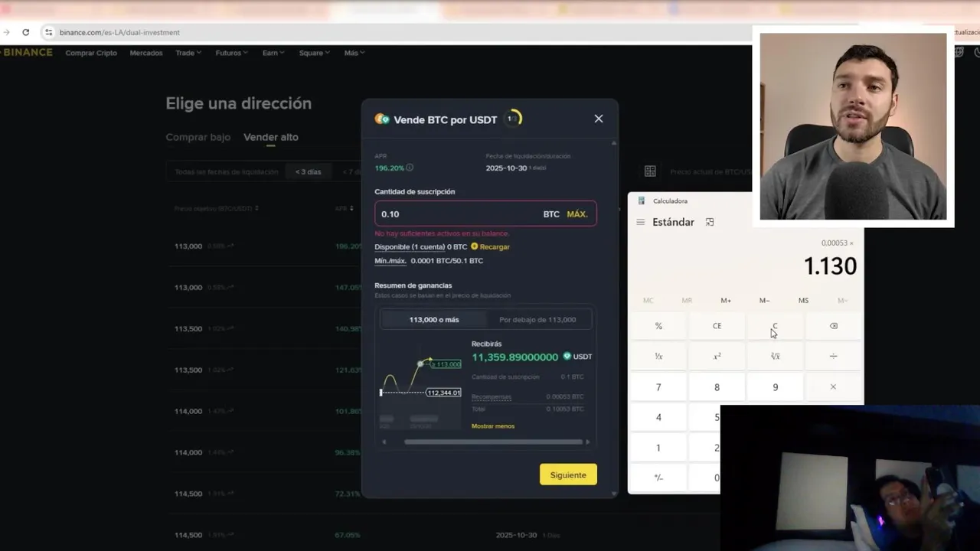Click the grid view icon near Precio actual
The image size is (980, 551).
(650, 171)
